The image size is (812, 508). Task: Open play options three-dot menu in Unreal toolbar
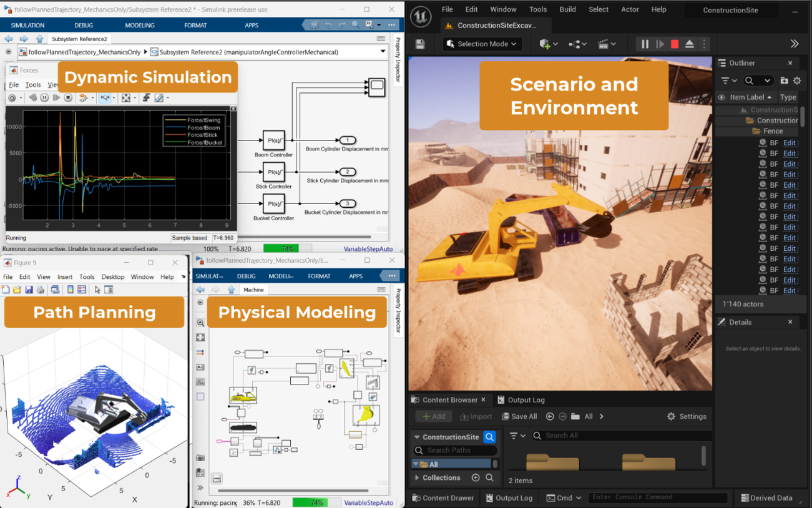[704, 44]
